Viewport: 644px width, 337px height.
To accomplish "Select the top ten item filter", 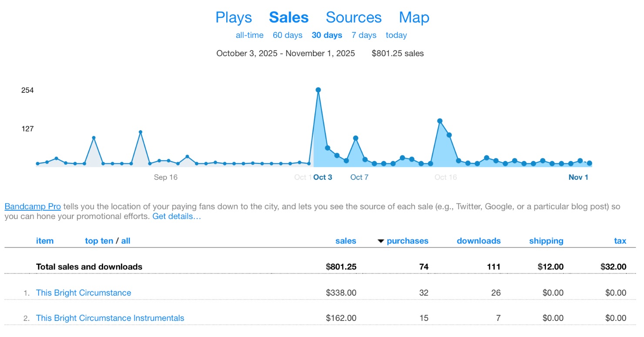I will (99, 241).
